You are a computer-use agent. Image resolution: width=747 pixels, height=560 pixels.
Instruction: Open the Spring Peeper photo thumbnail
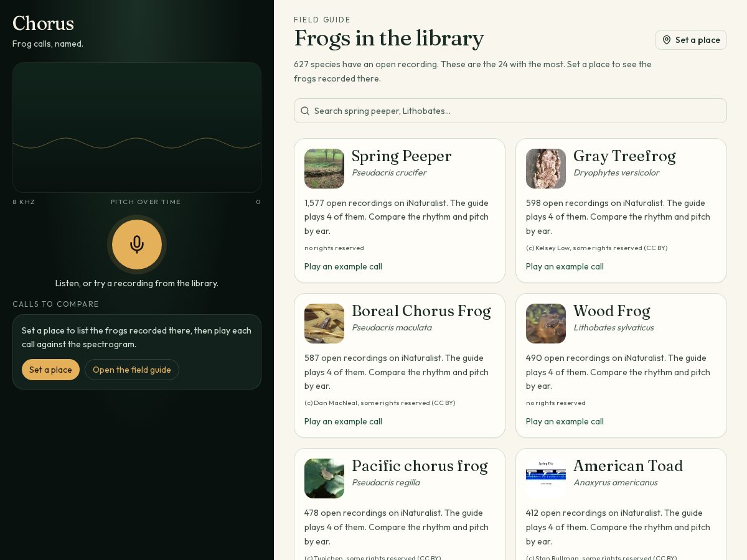324,169
